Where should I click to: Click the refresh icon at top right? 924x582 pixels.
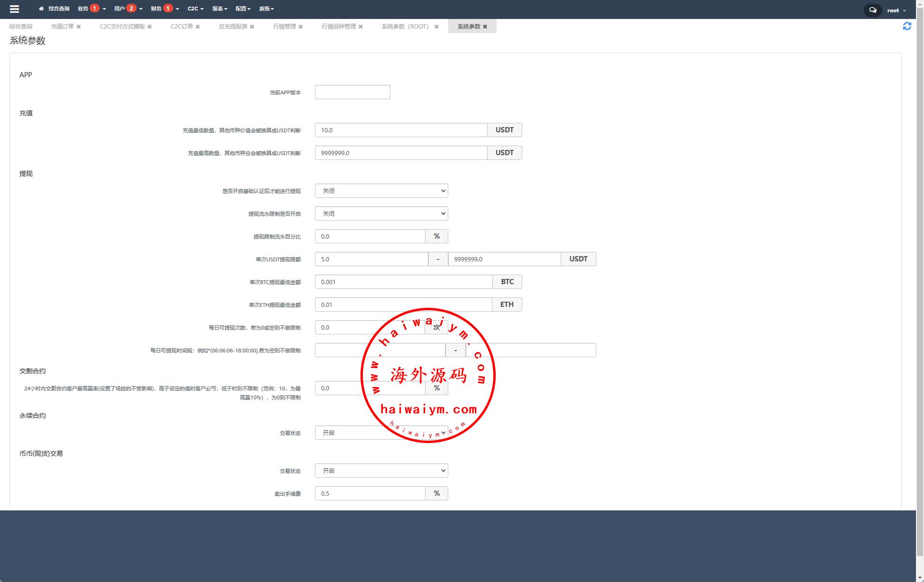[906, 26]
